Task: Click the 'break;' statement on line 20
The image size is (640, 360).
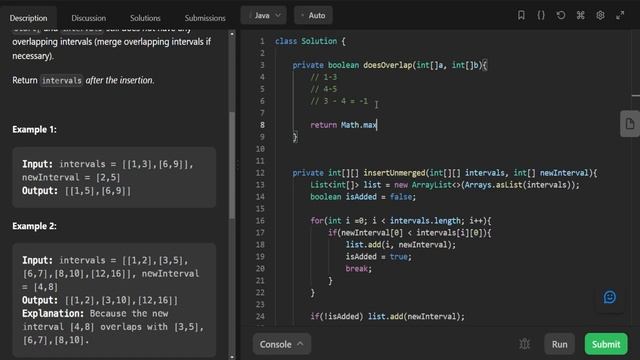Action: pos(359,269)
